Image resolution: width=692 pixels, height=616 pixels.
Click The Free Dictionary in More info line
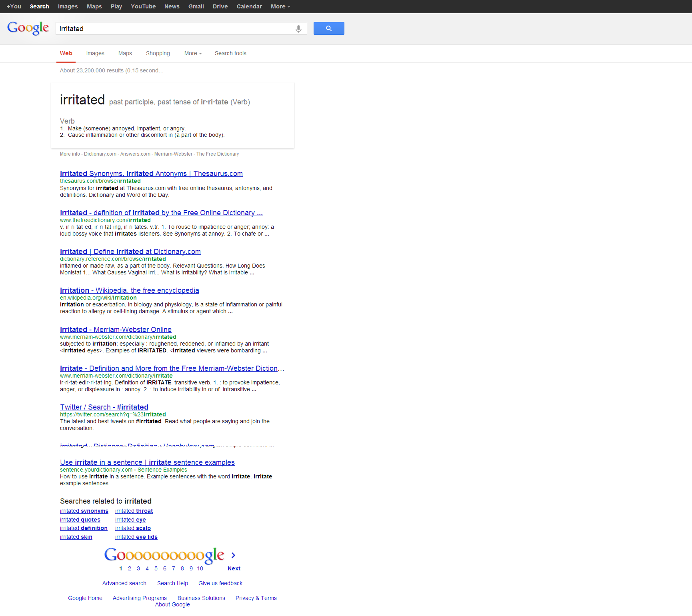pyautogui.click(x=218, y=154)
